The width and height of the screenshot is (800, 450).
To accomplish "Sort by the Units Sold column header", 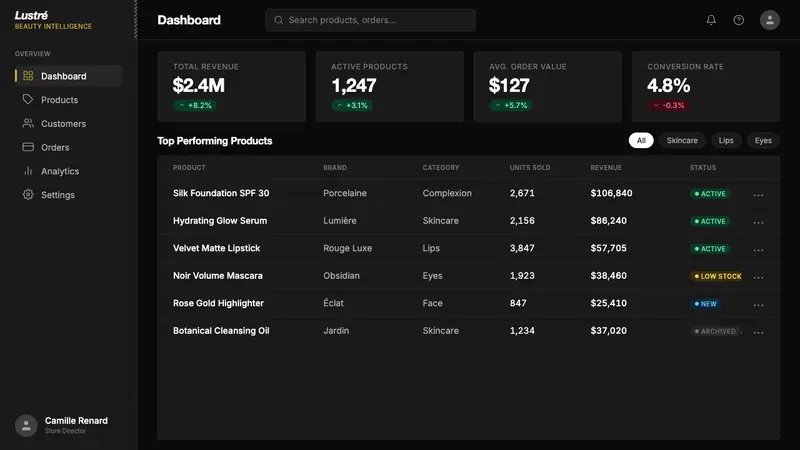I will point(530,167).
